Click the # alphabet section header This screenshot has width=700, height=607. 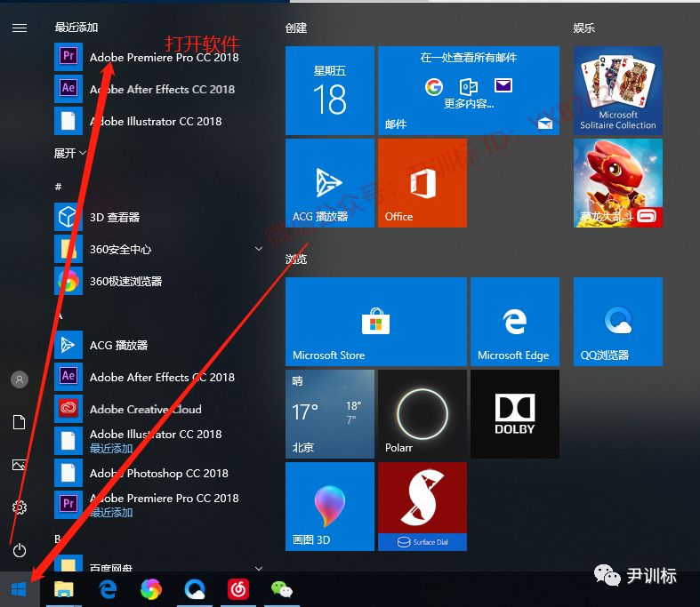tap(58, 187)
